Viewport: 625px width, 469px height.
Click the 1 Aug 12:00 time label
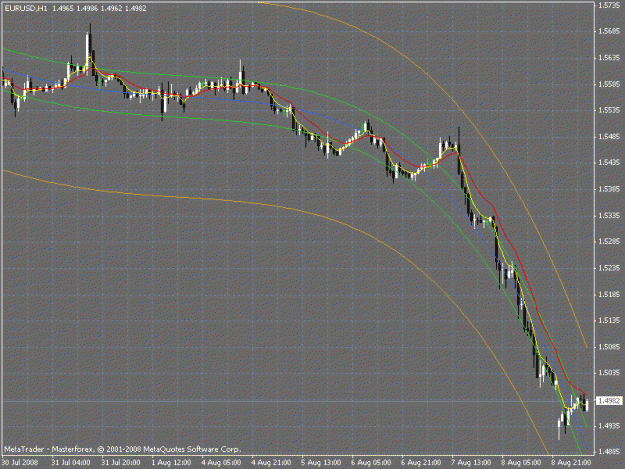[171, 463]
